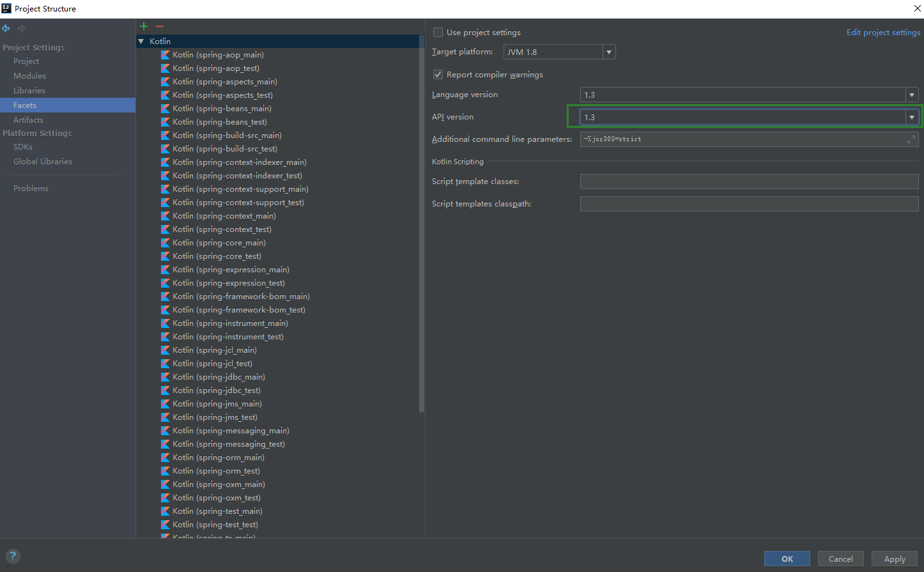Viewport: 924px width, 572px height.
Task: Click the Kotlin icon beside spring-jms_test
Action: (x=166, y=417)
